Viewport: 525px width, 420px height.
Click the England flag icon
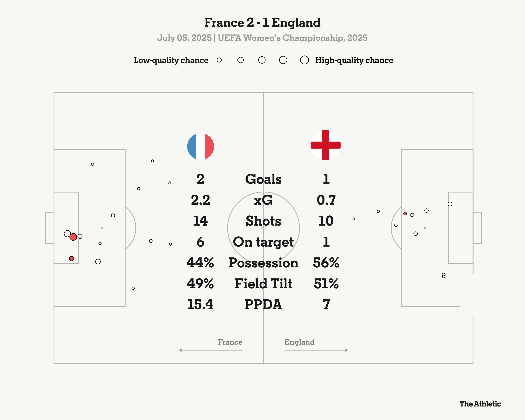click(325, 145)
